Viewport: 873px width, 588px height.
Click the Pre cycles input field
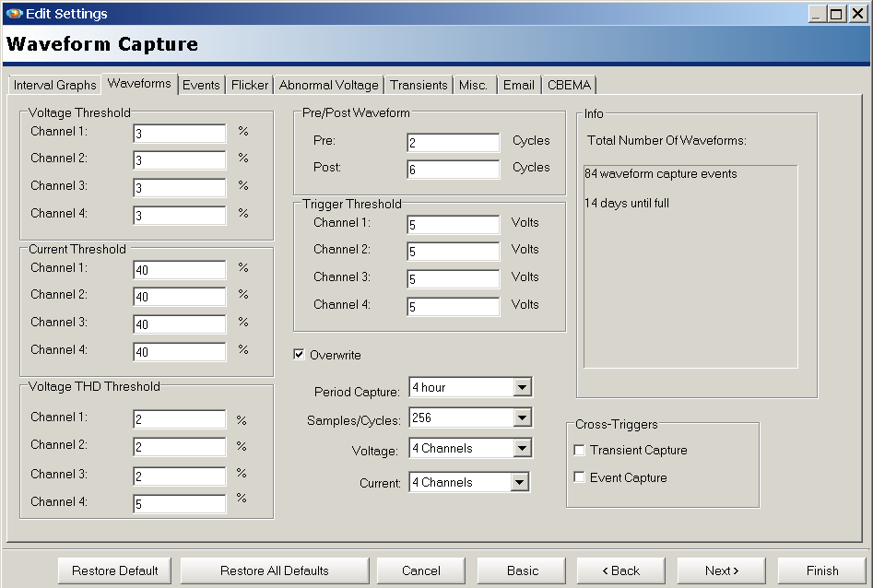453,142
